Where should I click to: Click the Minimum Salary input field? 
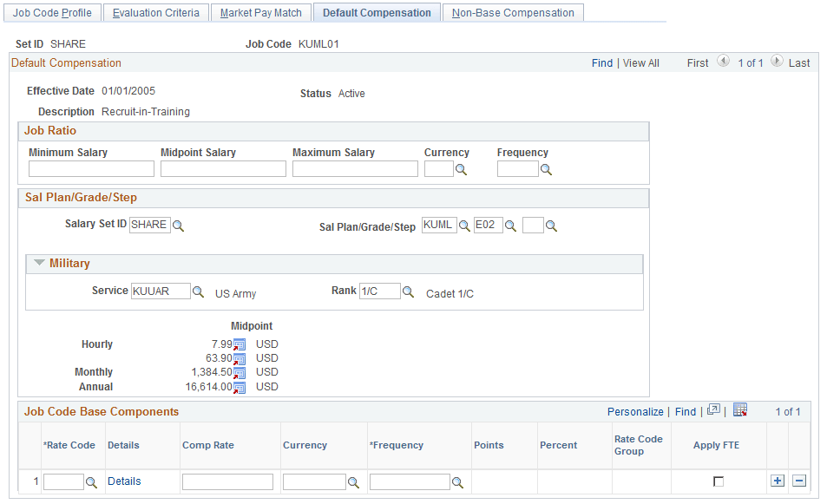click(x=90, y=168)
